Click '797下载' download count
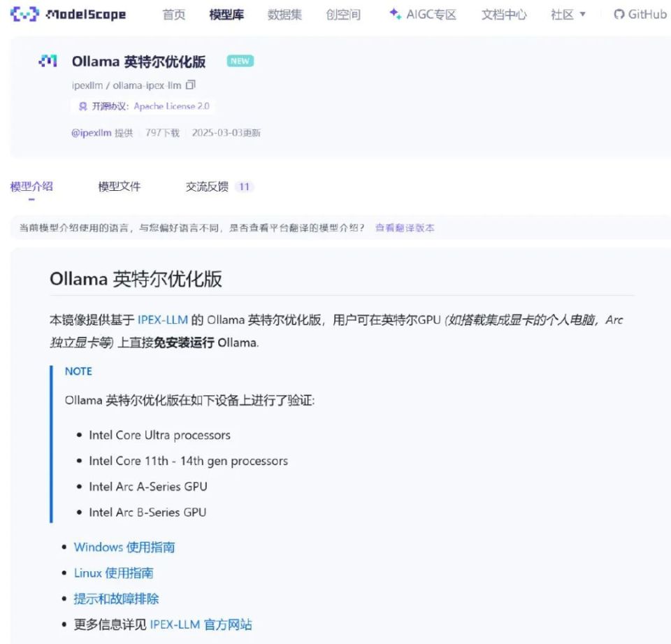Viewport: 671px width, 644px height. click(x=163, y=133)
